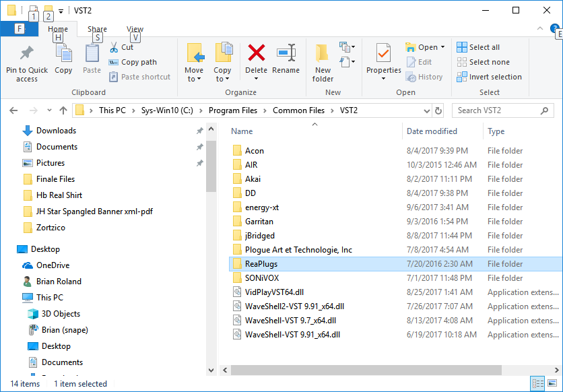This screenshot has width=563, height=392.
Task: Click the Copy icon in Clipboard group
Action: pyautogui.click(x=63, y=54)
